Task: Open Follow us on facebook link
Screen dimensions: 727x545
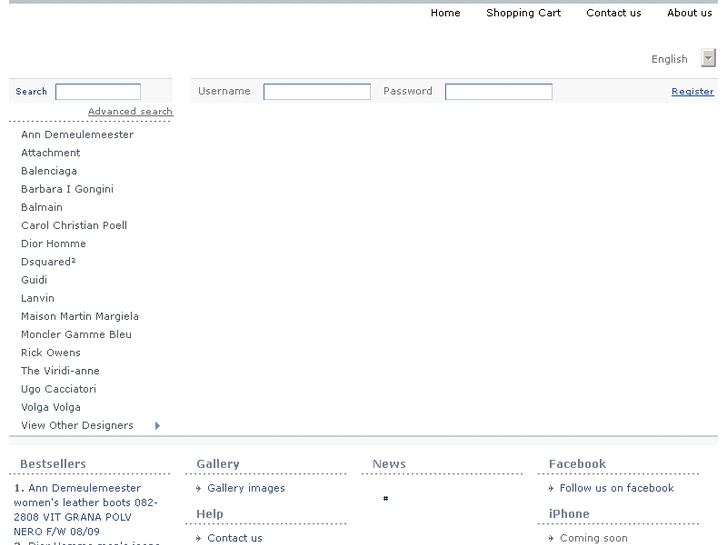Action: click(617, 488)
